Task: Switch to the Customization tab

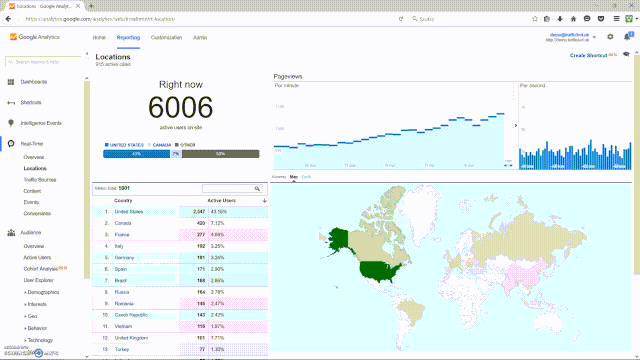Action: [x=166, y=37]
